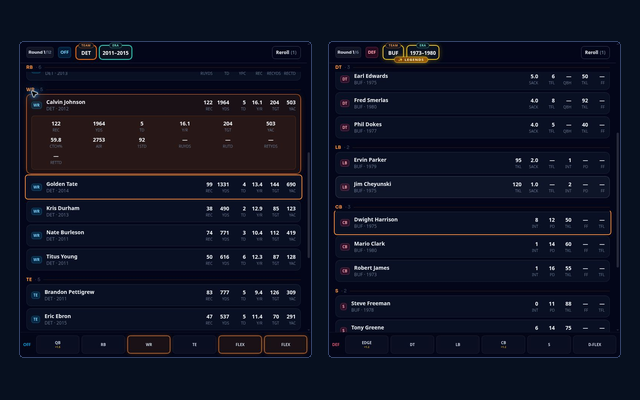
Task: Click DT badge icon beside Earl Edwards
Action: 344,79
